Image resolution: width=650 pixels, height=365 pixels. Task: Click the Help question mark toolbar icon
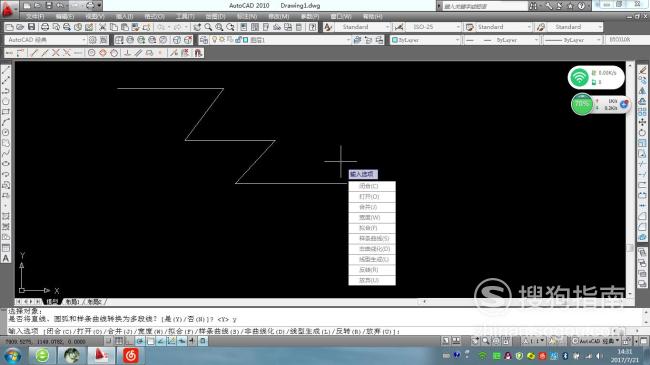click(313, 27)
